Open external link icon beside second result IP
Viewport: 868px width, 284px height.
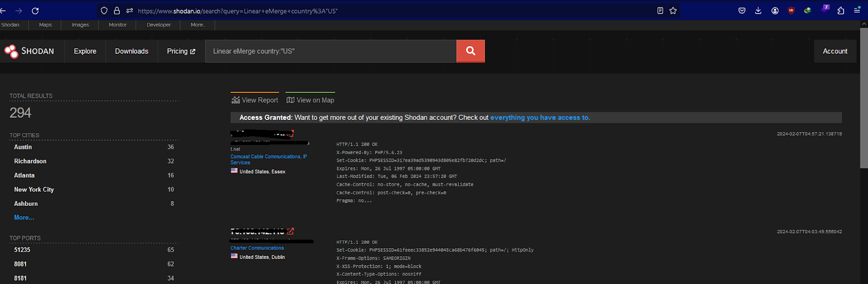(291, 231)
